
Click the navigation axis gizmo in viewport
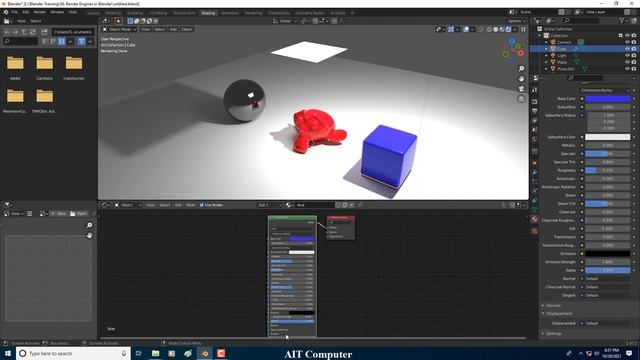pos(513,49)
